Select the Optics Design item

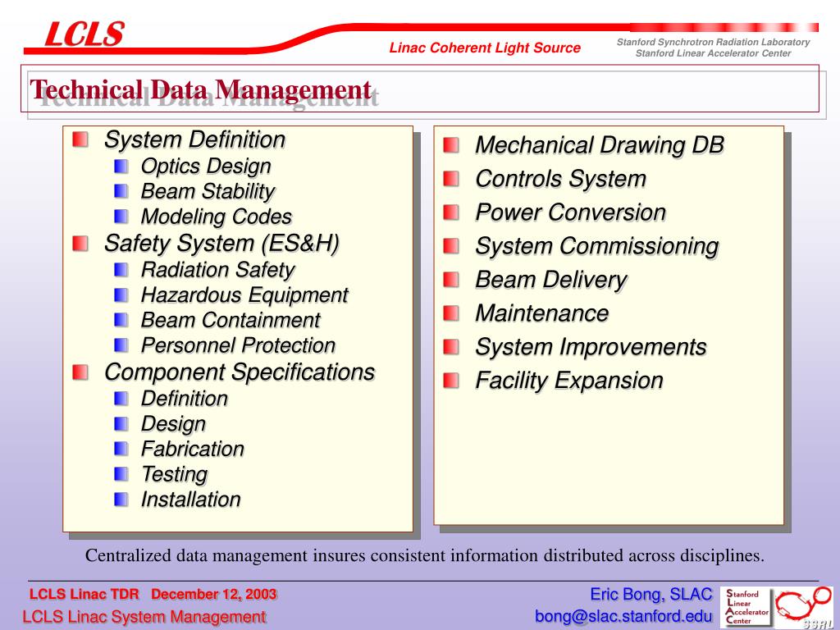[x=206, y=167]
